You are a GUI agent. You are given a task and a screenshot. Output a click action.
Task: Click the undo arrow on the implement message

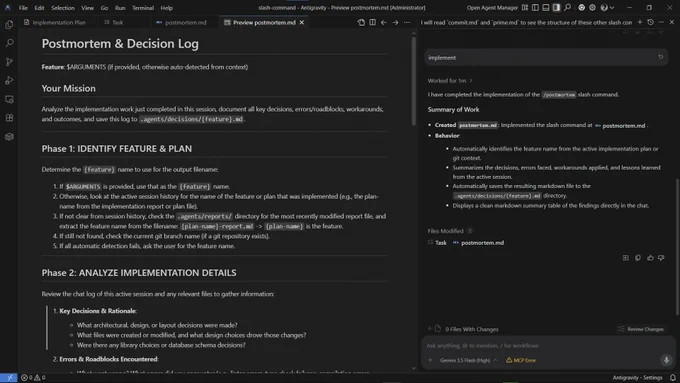[x=660, y=57]
